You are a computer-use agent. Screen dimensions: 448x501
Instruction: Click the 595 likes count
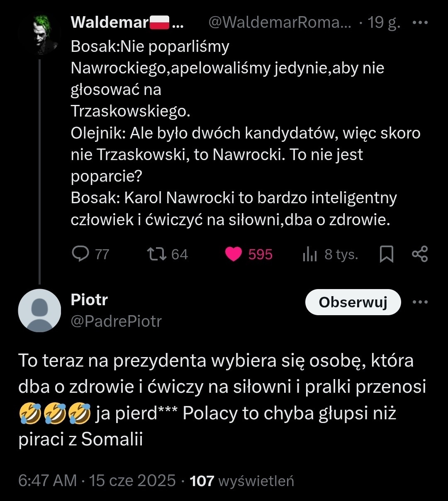click(x=261, y=254)
